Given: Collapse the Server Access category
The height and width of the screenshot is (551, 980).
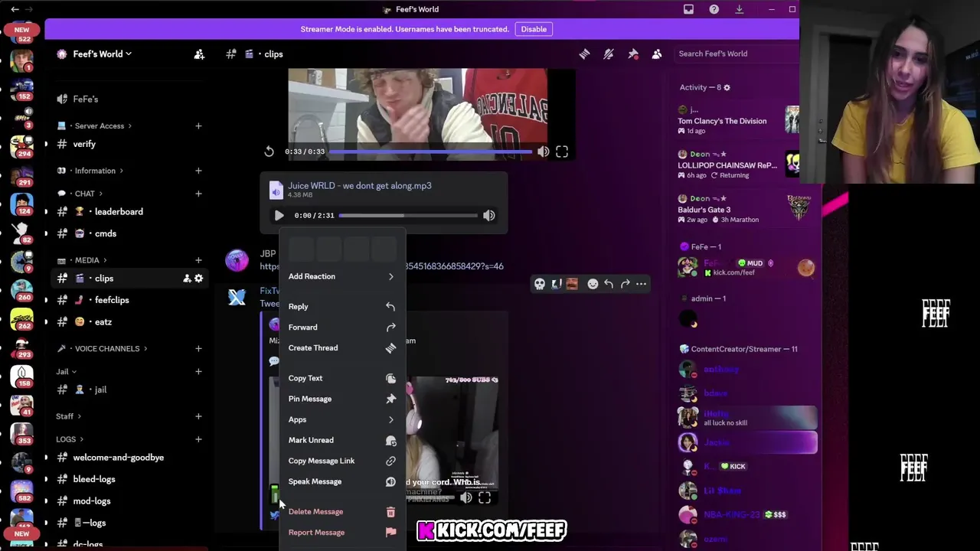Looking at the screenshot, I should [102, 126].
